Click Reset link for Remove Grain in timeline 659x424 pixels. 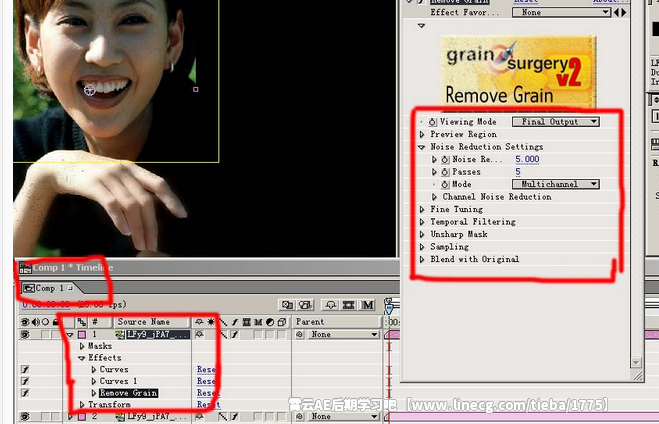(208, 393)
